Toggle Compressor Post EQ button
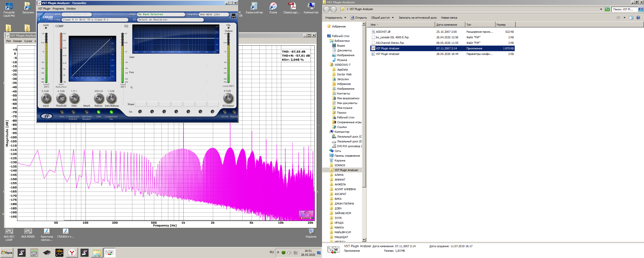 pyautogui.click(x=73, y=112)
